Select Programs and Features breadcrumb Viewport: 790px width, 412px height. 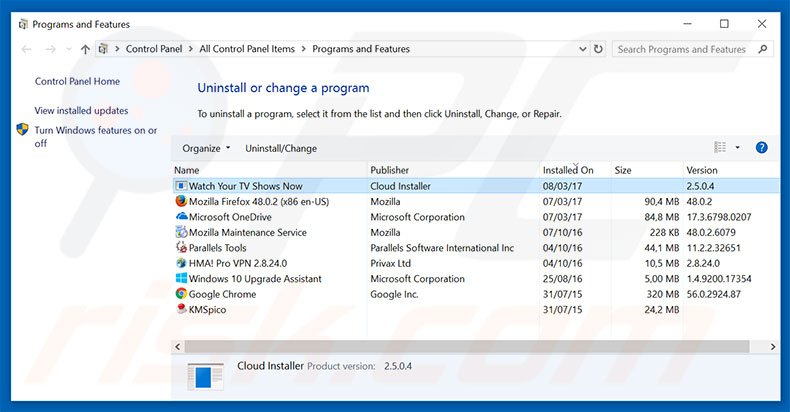tap(361, 49)
